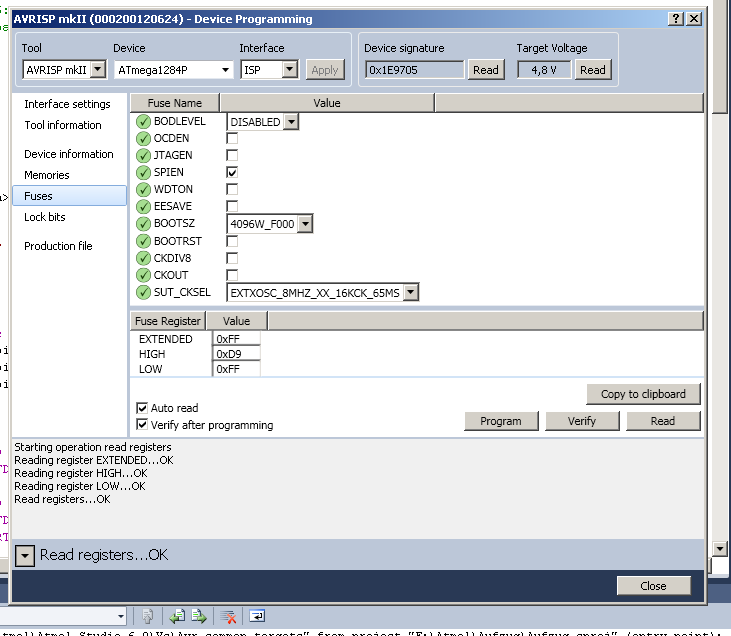Enable the EESAVE fuse checkbox
This screenshot has height=636, width=731.
click(x=232, y=206)
